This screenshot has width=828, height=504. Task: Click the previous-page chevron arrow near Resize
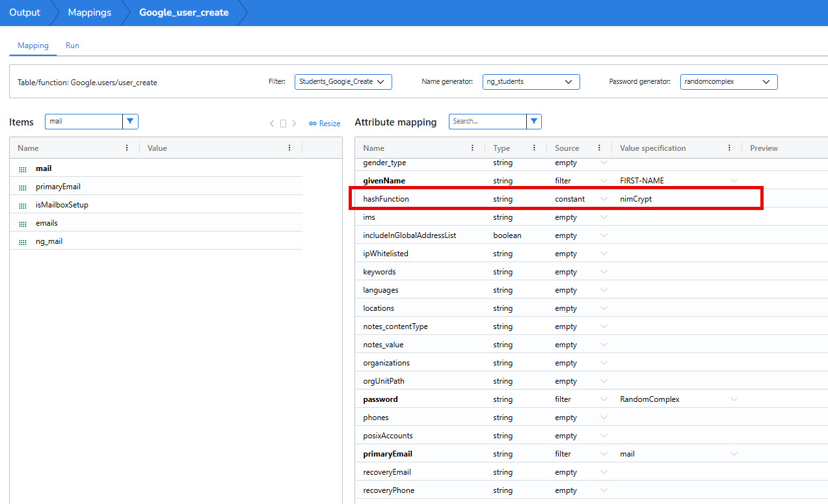tap(271, 124)
